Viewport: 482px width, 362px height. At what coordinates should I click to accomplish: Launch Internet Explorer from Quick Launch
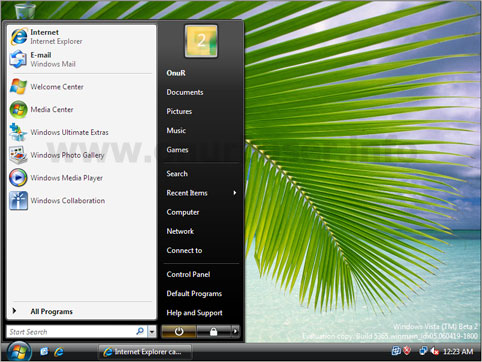point(59,351)
